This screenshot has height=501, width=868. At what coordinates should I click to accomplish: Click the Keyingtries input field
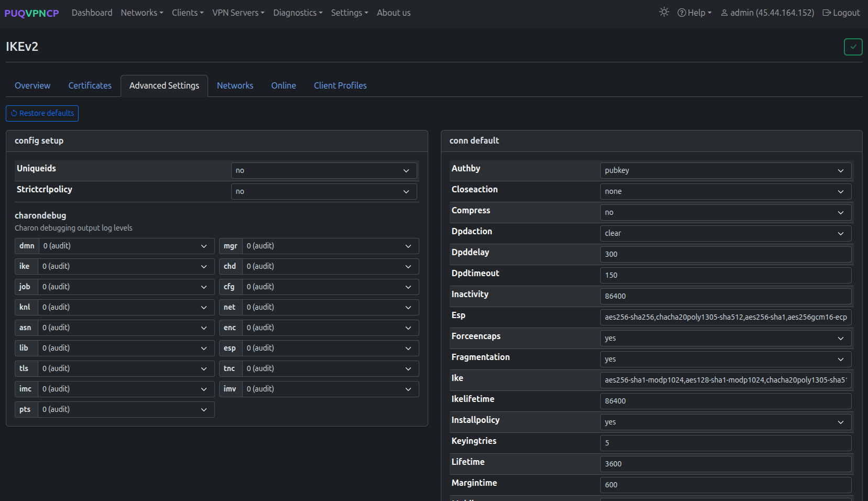point(725,443)
